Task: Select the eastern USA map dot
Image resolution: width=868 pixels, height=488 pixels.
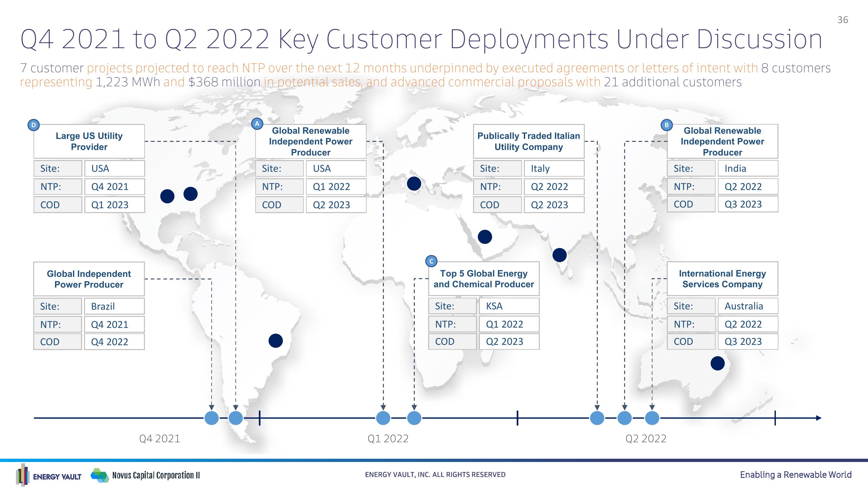Action: 190,194
